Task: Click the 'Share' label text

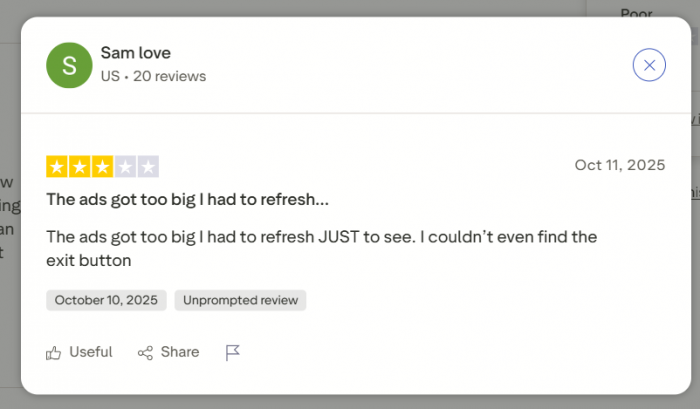Action: (180, 353)
